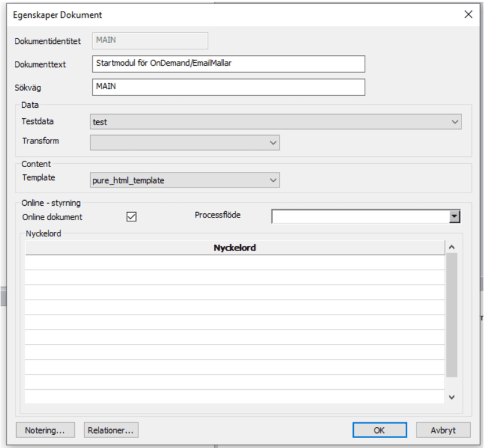The width and height of the screenshot is (484, 448).
Task: Click the Nyckelord column header
Action: (235, 248)
